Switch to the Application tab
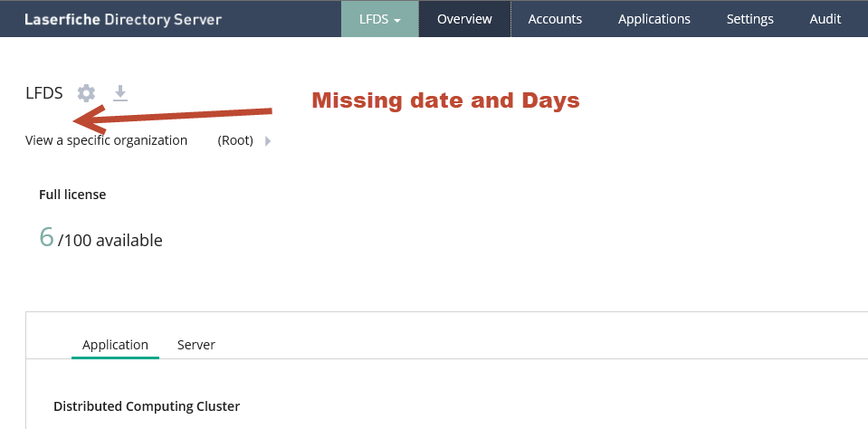Image resolution: width=868 pixels, height=429 pixels. [115, 345]
